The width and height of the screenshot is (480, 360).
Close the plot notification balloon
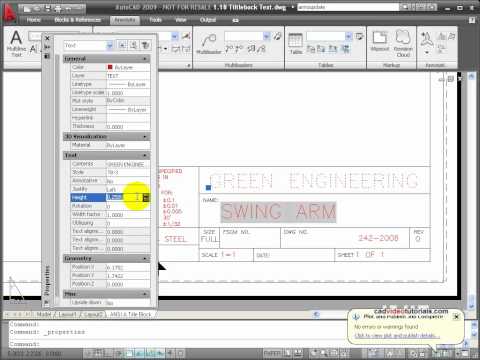(x=456, y=317)
